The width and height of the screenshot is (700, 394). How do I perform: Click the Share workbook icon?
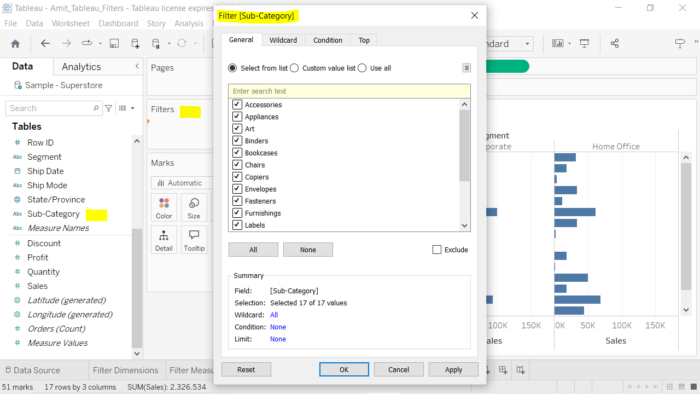coord(615,43)
